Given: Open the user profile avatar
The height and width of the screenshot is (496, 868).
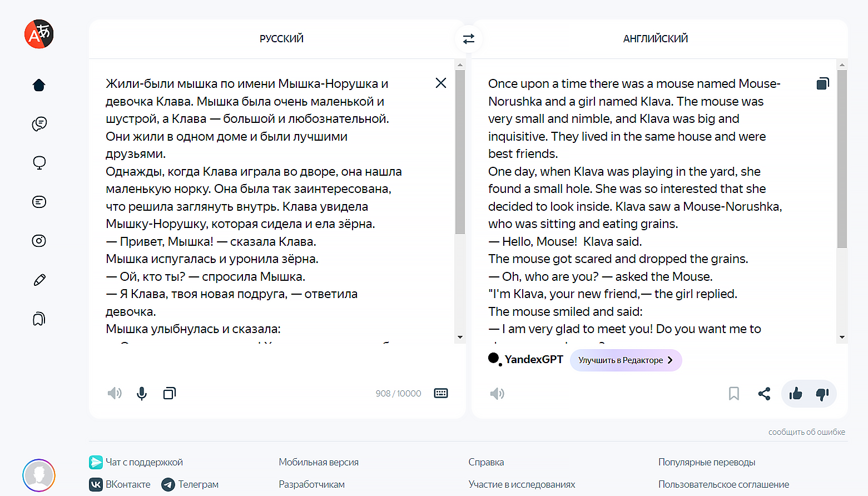Looking at the screenshot, I should pos(39,475).
